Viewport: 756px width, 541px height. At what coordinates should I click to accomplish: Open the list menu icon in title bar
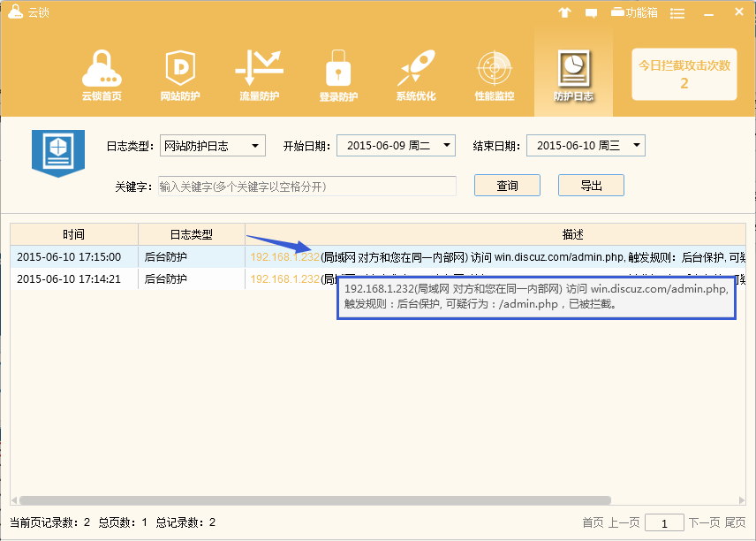pyautogui.click(x=677, y=11)
